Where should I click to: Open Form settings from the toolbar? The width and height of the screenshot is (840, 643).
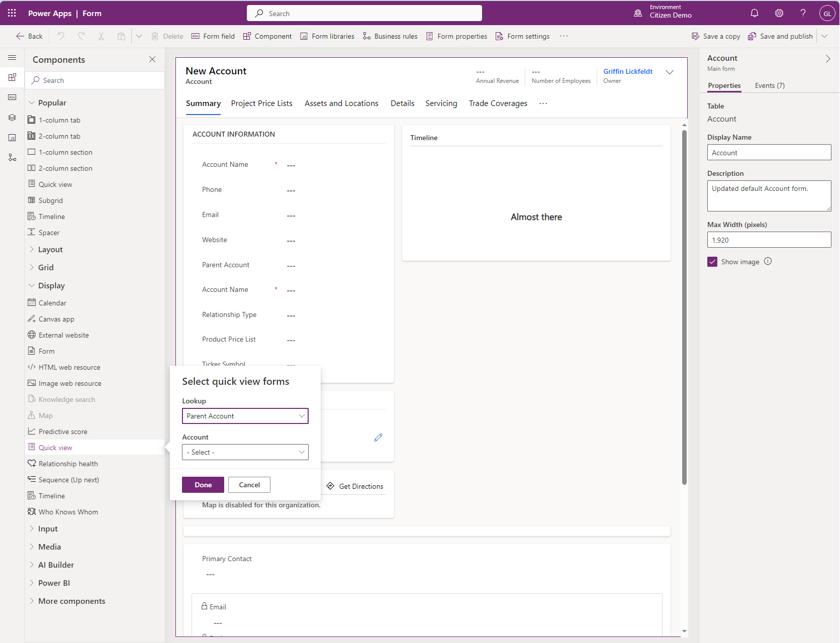[x=522, y=36]
